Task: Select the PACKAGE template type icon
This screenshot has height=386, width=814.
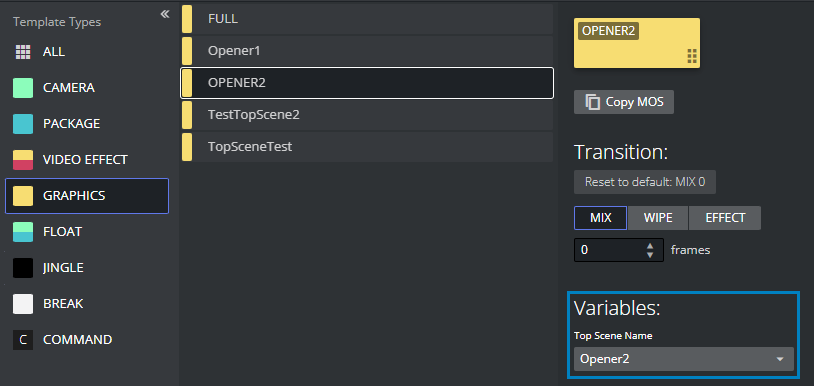Action: point(23,124)
